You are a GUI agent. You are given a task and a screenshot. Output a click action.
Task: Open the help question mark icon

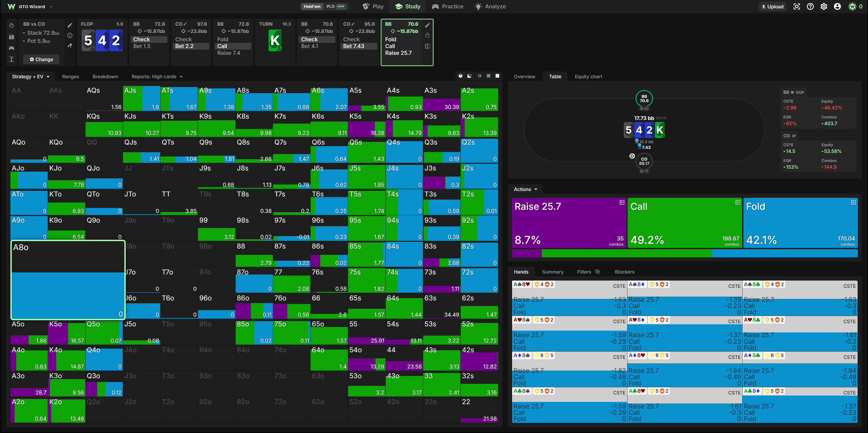810,6
